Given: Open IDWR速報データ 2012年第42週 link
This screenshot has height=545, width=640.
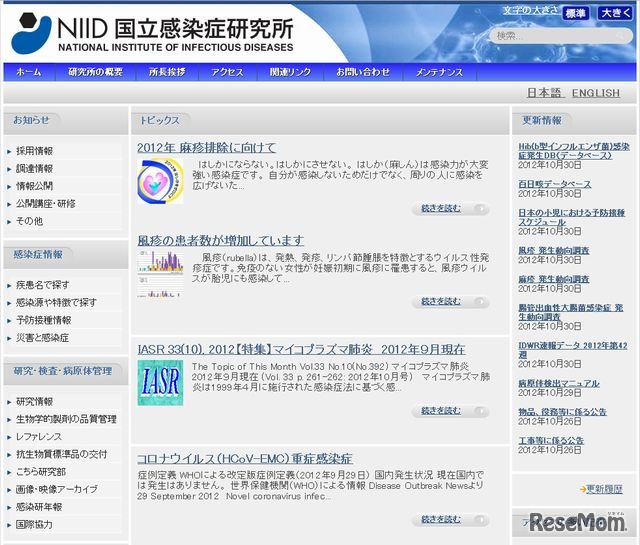Looking at the screenshot, I should tap(573, 350).
